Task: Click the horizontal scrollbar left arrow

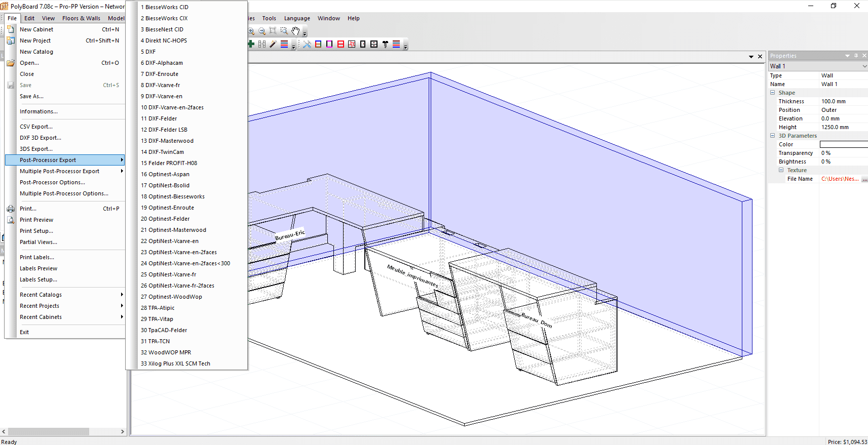Action: pos(4,432)
